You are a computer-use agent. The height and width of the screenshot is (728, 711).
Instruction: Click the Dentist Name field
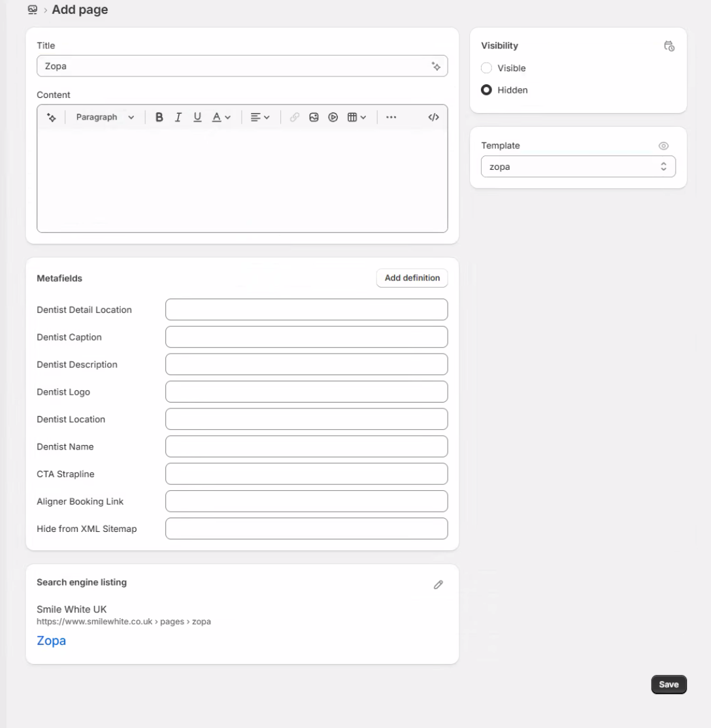coord(306,446)
